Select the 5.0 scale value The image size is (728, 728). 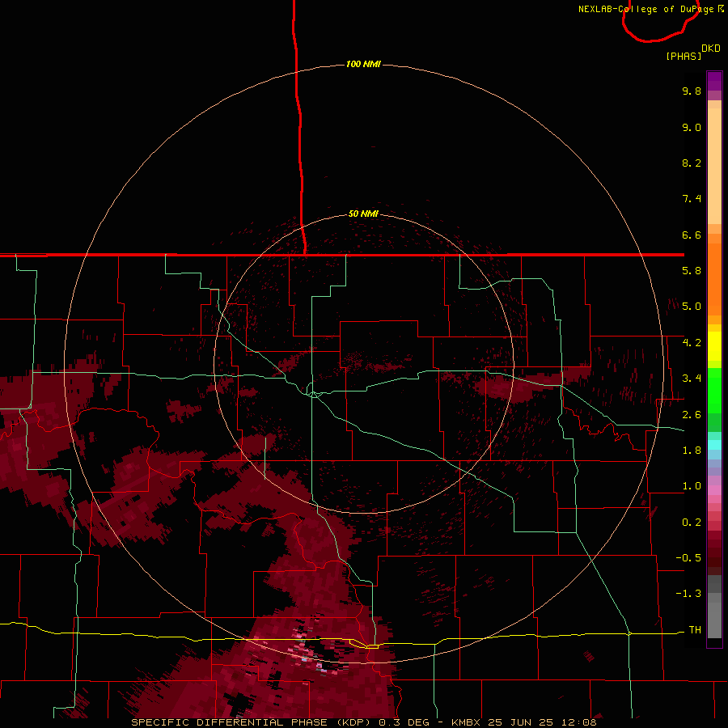(692, 307)
